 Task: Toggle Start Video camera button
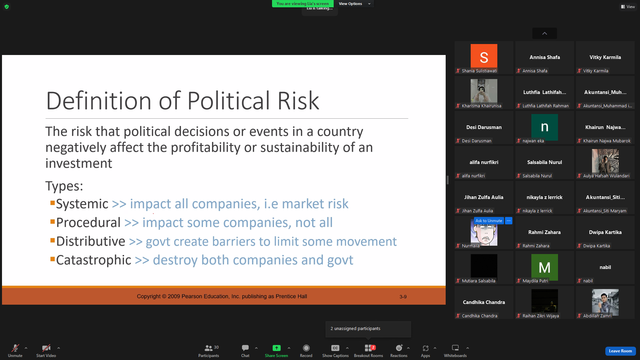coord(46,348)
